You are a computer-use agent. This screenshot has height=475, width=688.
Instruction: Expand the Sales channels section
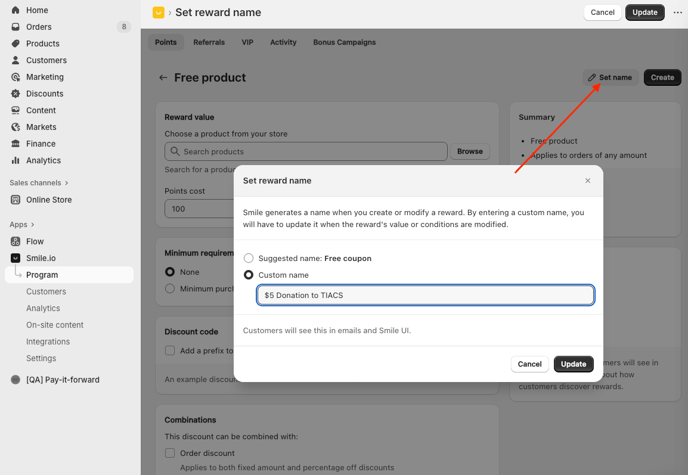point(67,183)
